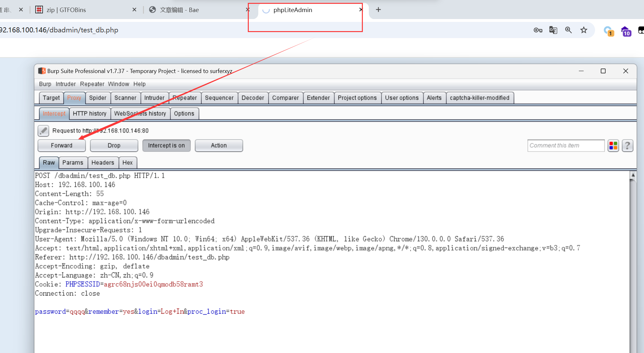Open the captcha-killer-modified tab
Viewport: 644px width, 353px height.
point(479,98)
